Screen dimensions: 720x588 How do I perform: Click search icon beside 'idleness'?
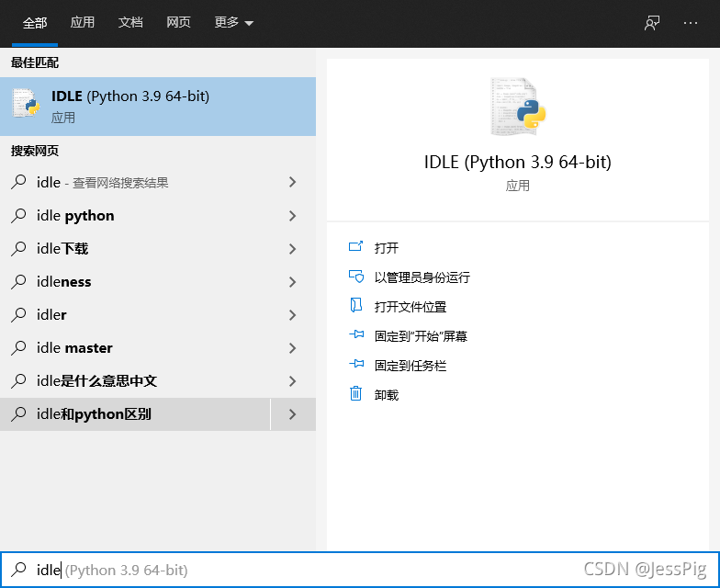coord(18,281)
